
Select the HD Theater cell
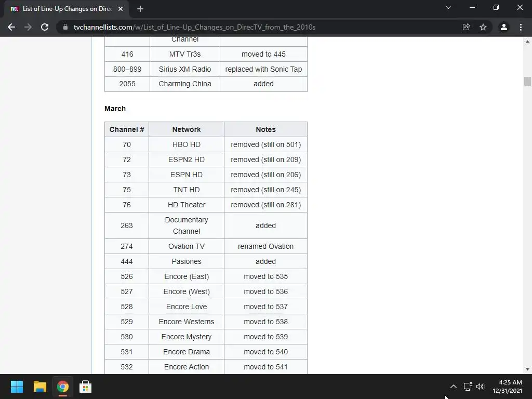click(187, 205)
